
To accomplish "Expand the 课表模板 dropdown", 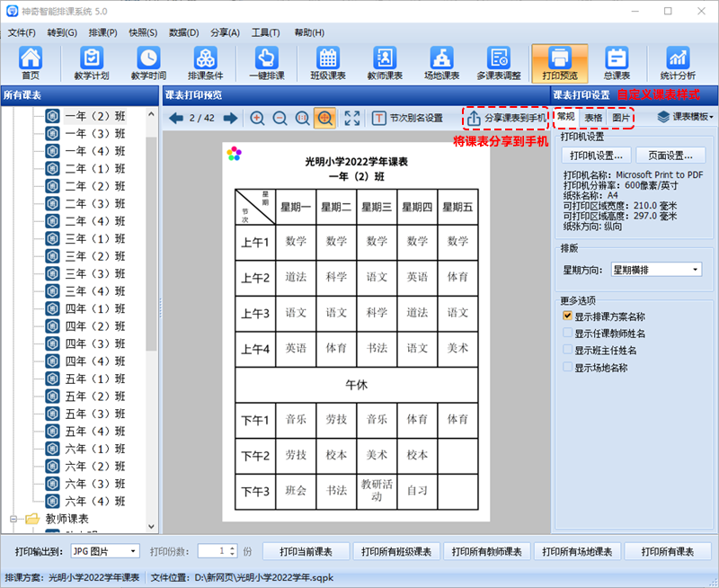I will 686,117.
